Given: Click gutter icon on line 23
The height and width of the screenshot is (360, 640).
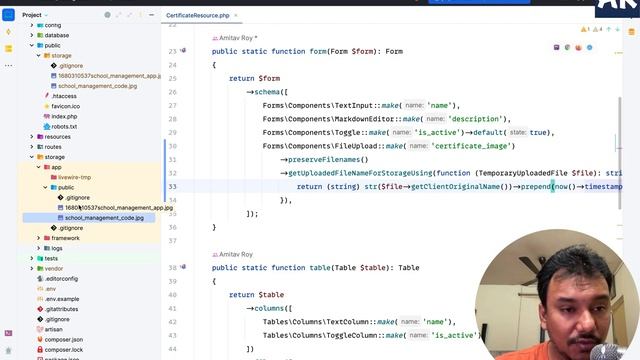Looking at the screenshot, I should pos(183,51).
